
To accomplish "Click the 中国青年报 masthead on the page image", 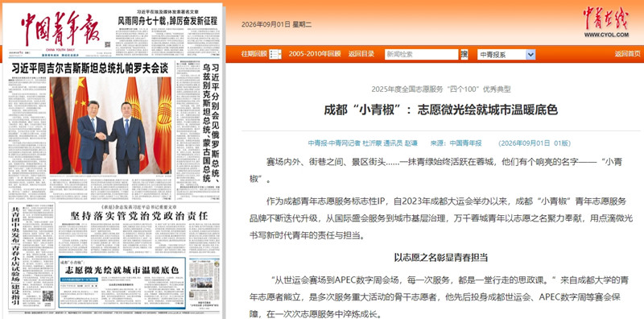I will point(60,29).
